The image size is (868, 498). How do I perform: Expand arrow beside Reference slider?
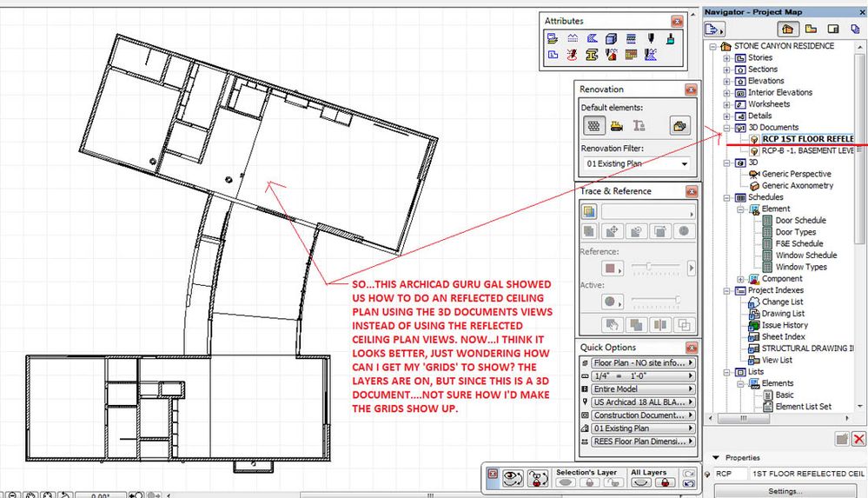[x=691, y=268]
